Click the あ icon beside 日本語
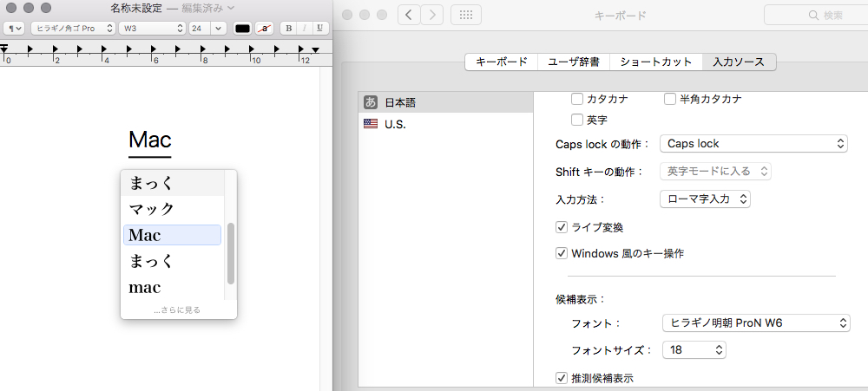 pos(371,102)
